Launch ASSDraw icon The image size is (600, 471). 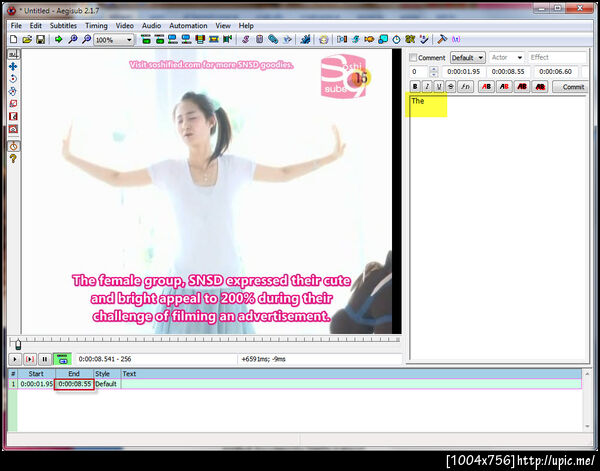pos(324,39)
